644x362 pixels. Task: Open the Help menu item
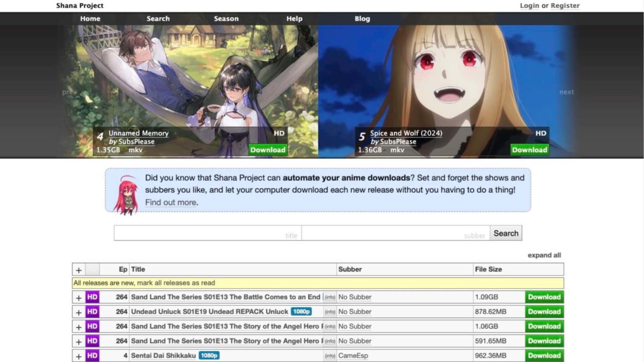294,19
